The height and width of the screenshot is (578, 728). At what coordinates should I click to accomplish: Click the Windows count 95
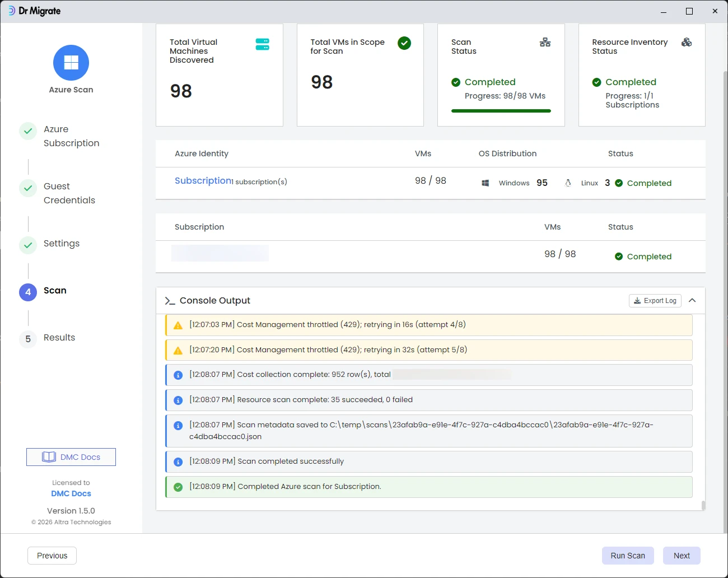(x=542, y=183)
